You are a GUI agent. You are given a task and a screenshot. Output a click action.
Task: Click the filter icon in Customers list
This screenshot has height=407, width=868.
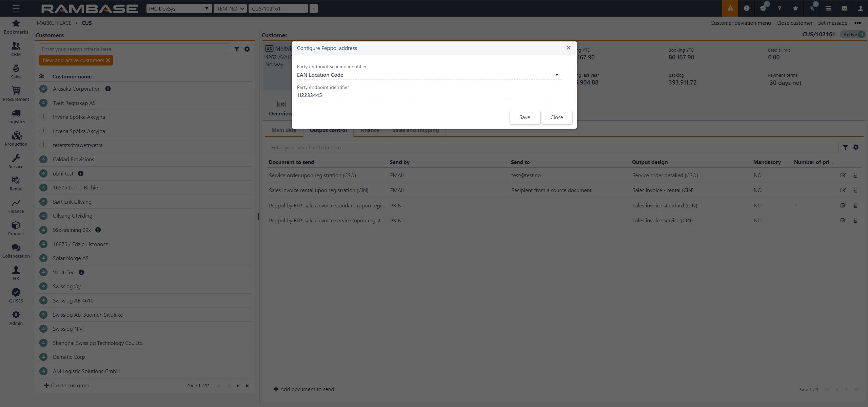(x=237, y=49)
